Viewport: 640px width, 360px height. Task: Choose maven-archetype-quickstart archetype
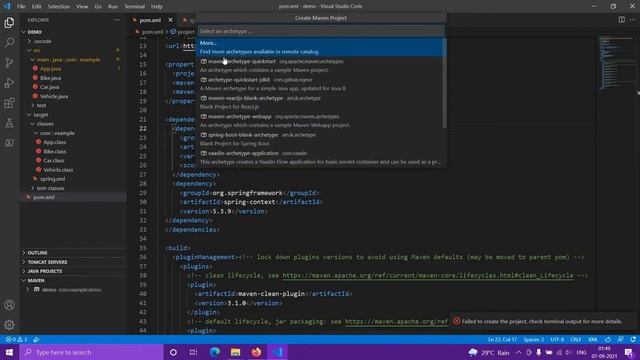coord(320,66)
